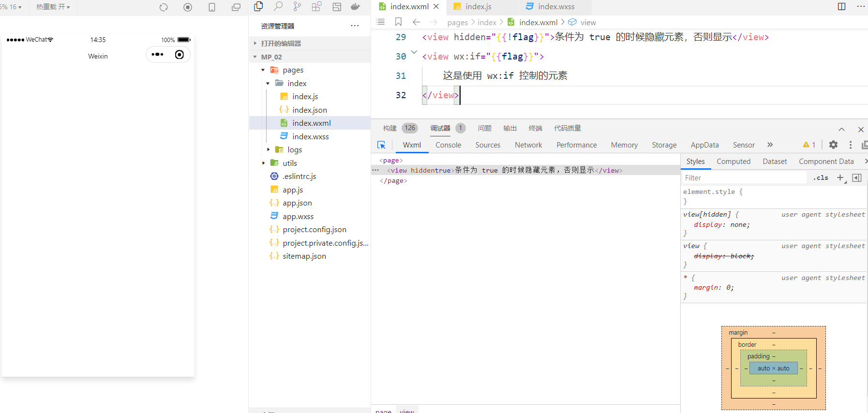Open the Explorer files icon in activity bar
Viewport: 868px width, 413px height.
(x=258, y=6)
